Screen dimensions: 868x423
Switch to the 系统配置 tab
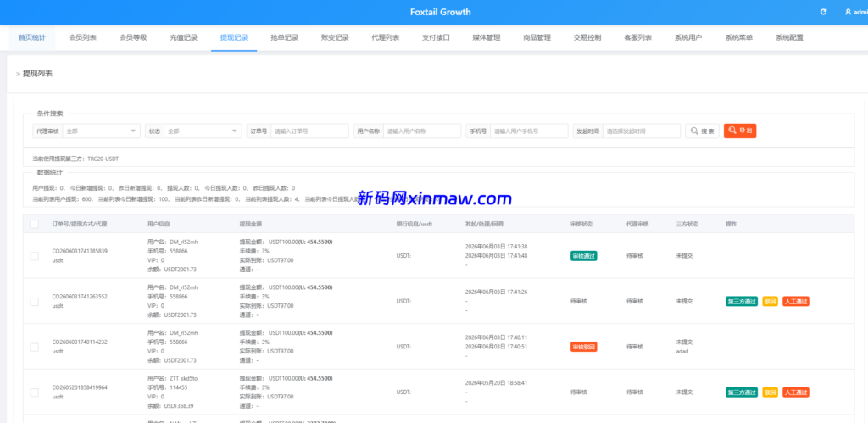click(x=789, y=38)
